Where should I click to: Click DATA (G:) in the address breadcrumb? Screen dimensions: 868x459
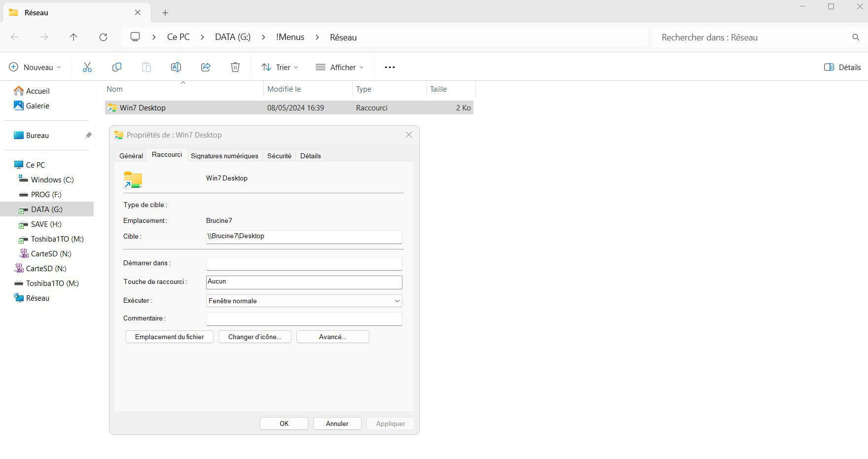(233, 37)
